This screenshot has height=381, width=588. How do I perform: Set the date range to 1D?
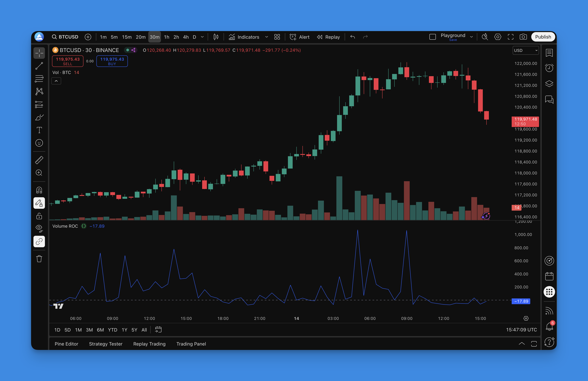57,330
